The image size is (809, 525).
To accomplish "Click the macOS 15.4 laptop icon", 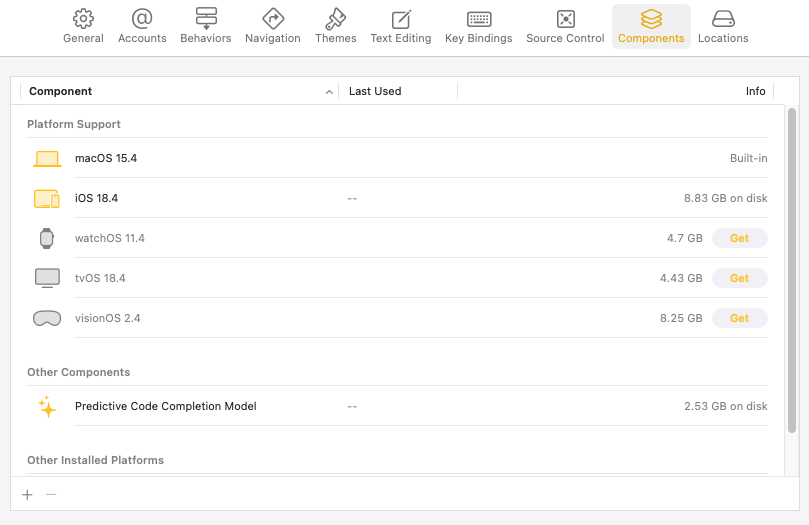I will click(x=47, y=158).
